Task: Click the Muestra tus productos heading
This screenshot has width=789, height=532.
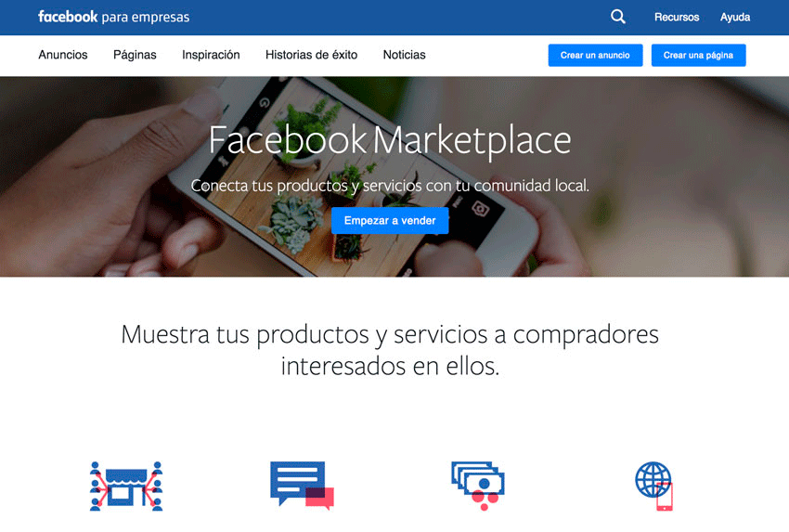Action: [x=390, y=350]
